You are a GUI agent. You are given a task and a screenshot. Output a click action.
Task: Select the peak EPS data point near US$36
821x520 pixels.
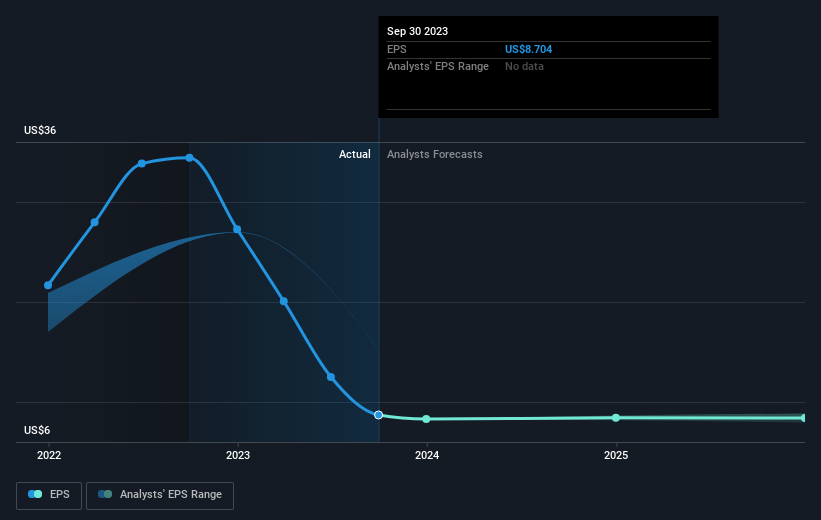coord(190,158)
